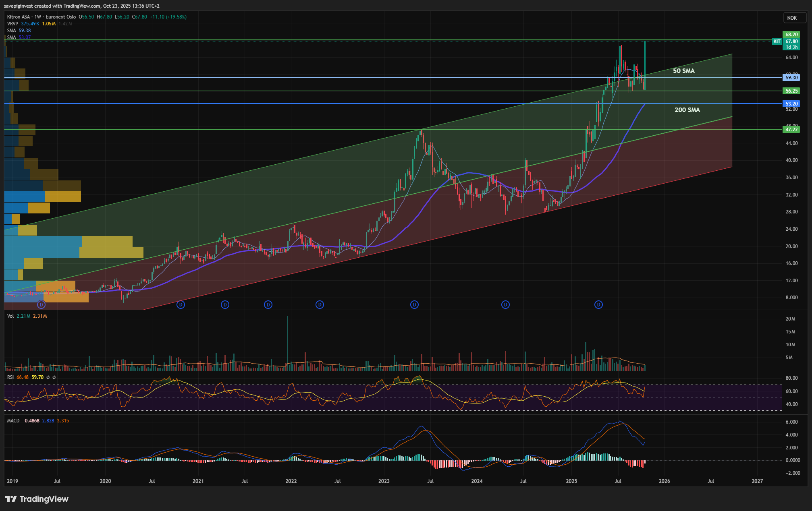Click the green KIT ticker price tag
This screenshot has width=812, height=511.
(777, 41)
